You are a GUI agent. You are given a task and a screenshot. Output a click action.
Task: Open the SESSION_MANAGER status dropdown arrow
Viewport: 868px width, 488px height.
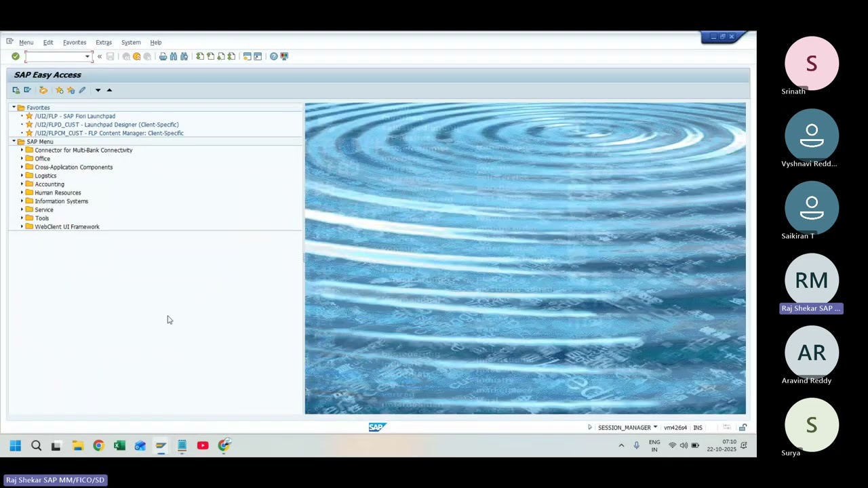[655, 428]
